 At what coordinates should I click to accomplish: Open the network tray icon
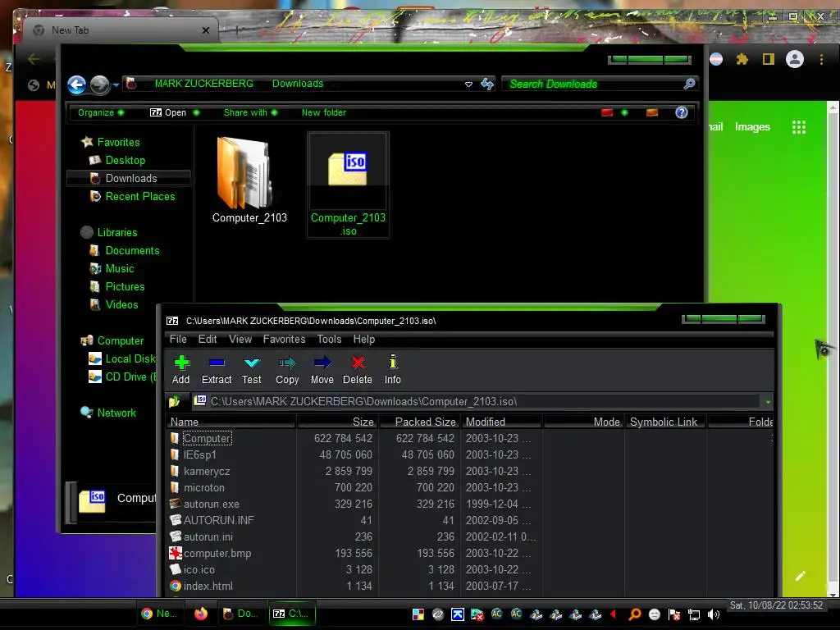[694, 614]
